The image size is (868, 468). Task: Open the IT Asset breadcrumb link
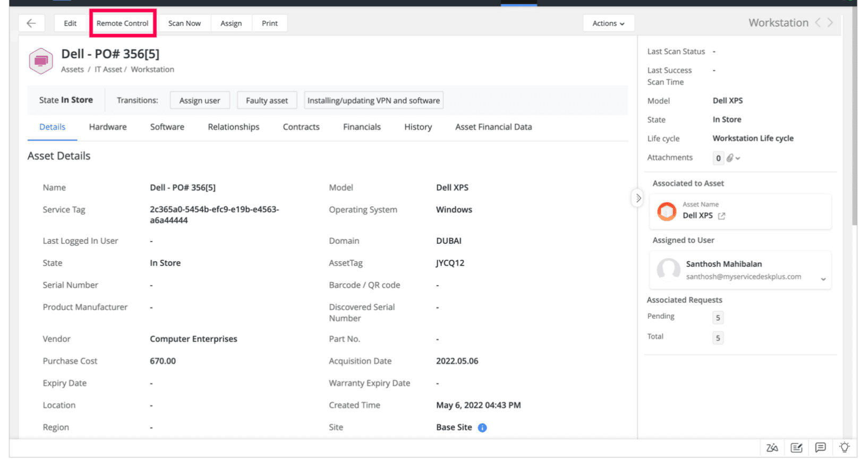(108, 70)
